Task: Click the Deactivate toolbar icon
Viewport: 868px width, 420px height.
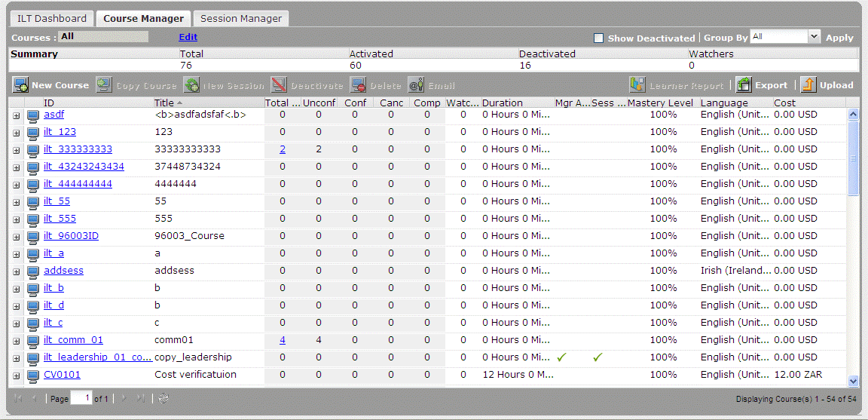Action: coord(279,85)
